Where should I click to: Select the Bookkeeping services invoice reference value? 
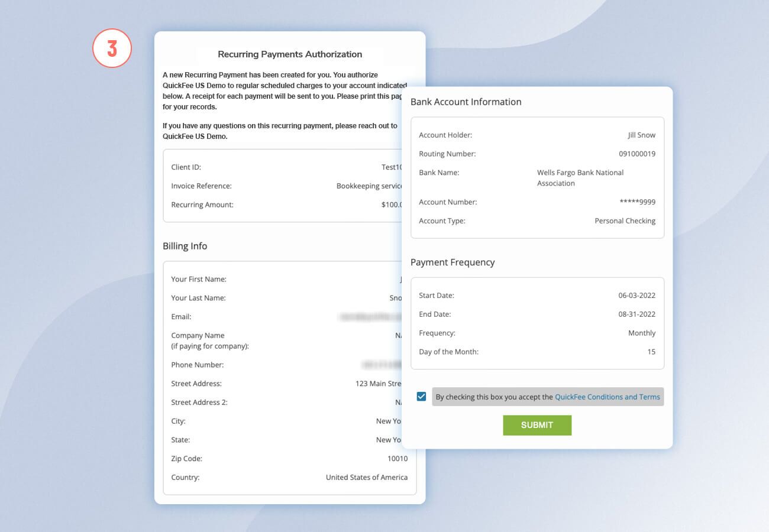tap(369, 186)
